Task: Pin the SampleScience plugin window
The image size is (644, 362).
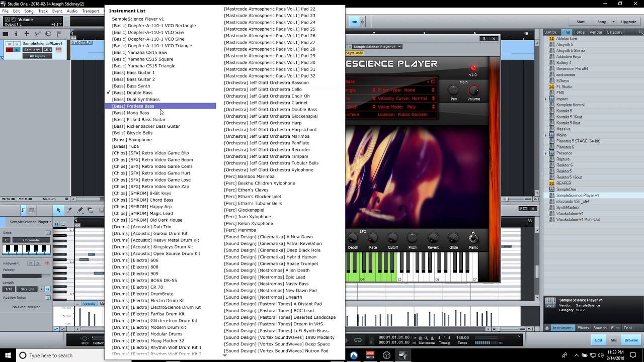Action: click(x=484, y=39)
